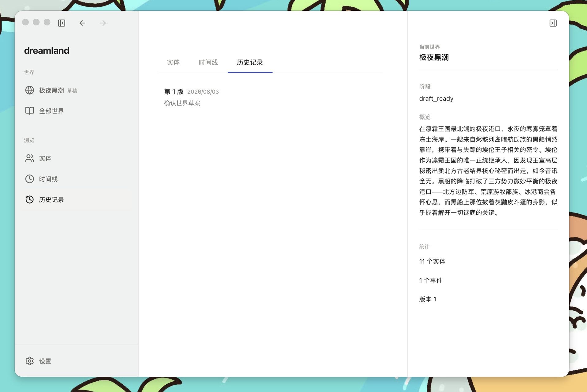Open 全部世界 in the sidebar

click(76, 111)
